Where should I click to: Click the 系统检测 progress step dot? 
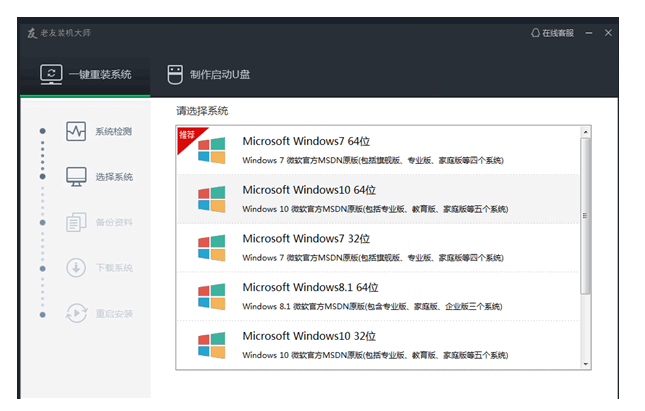(x=42, y=131)
